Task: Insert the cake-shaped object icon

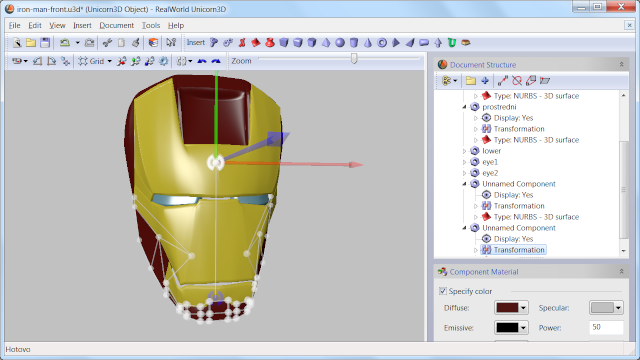Action: click(466, 42)
